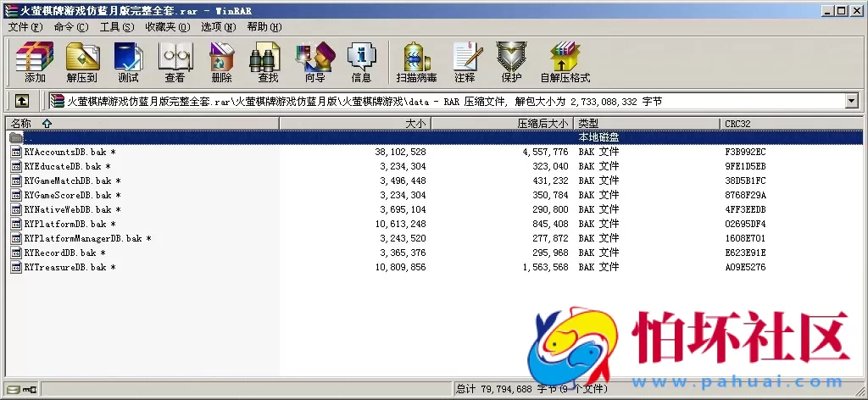
Task: Open the 帮助(H) menu
Action: 264,26
